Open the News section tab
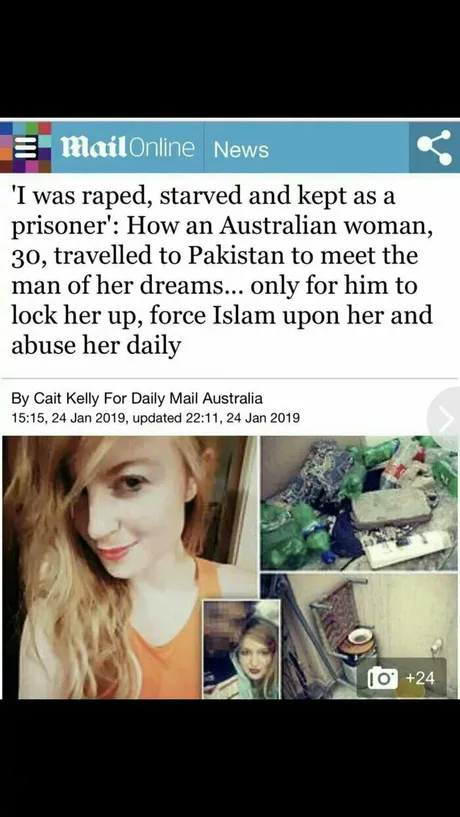Screen dimensions: 460x817 coord(241,150)
